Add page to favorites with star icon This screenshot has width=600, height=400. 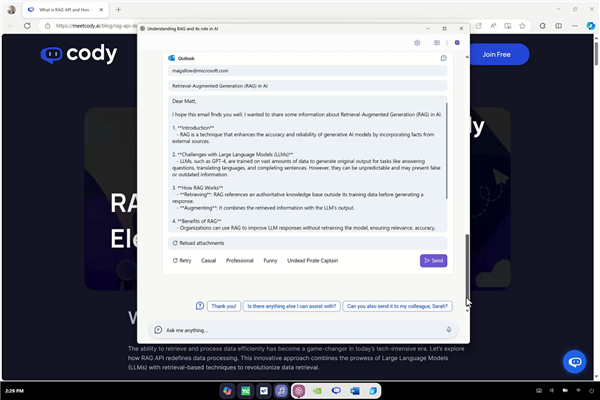[x=522, y=26]
